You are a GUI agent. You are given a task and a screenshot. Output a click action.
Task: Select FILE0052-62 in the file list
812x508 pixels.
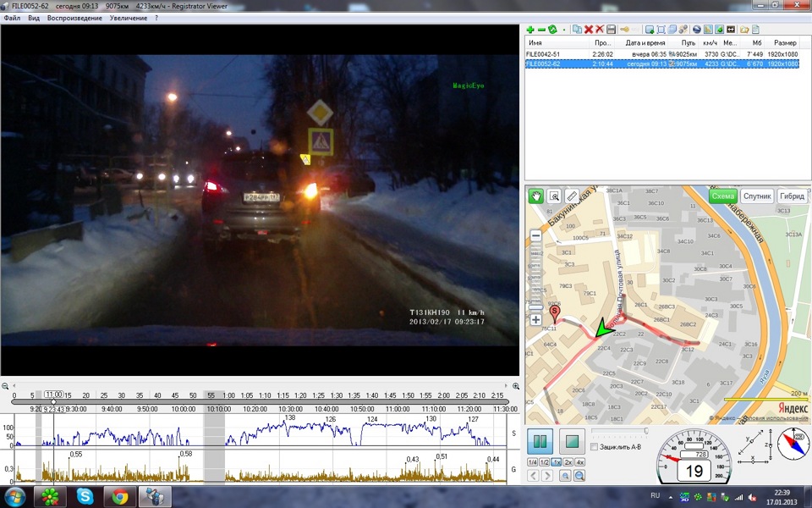tap(661, 63)
